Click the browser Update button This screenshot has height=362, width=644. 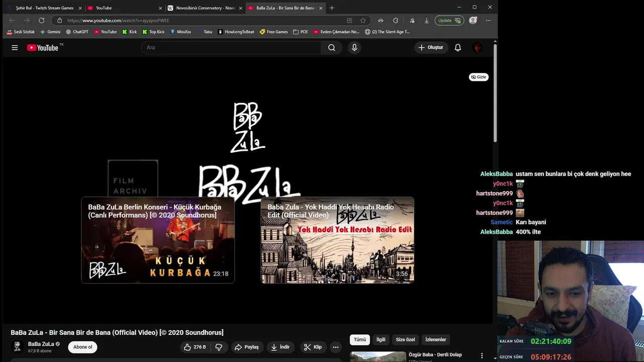point(449,21)
